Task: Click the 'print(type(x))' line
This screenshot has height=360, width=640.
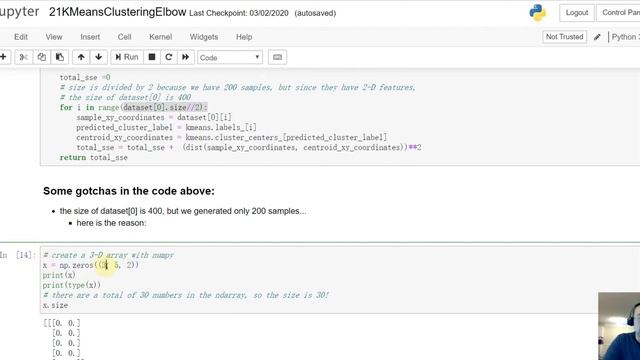Action: tap(71, 285)
